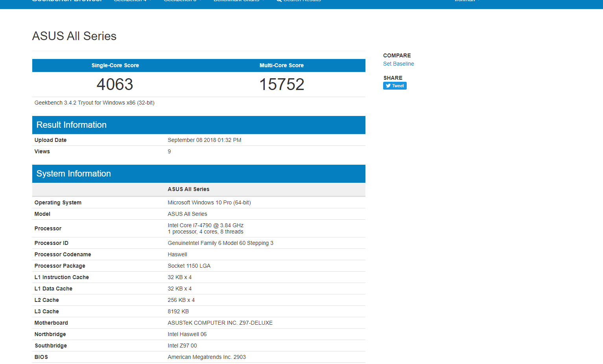Select the multi-core score 15752
This screenshot has height=364, width=603.
tap(282, 84)
